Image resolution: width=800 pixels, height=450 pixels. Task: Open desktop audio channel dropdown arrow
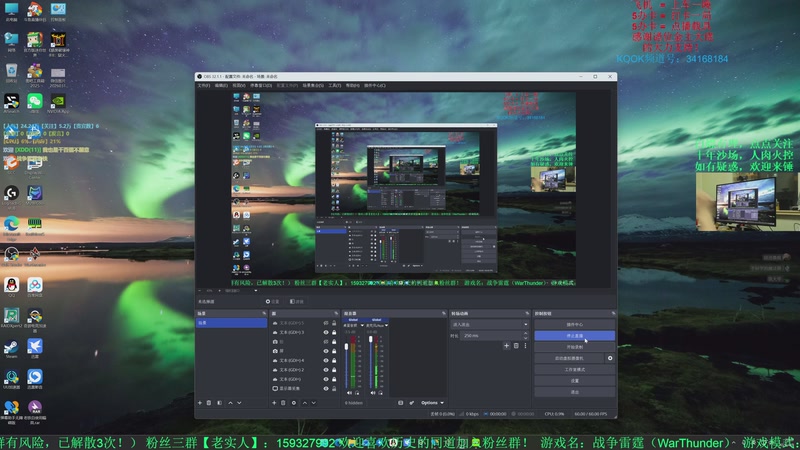click(x=362, y=326)
